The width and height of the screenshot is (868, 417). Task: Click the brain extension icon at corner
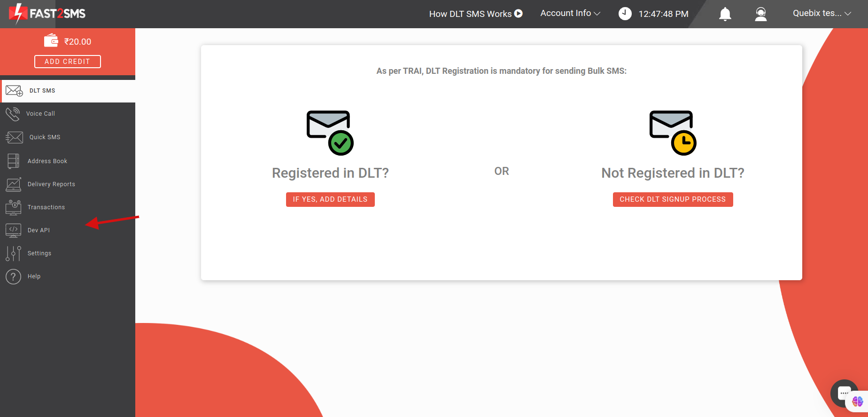(x=858, y=401)
